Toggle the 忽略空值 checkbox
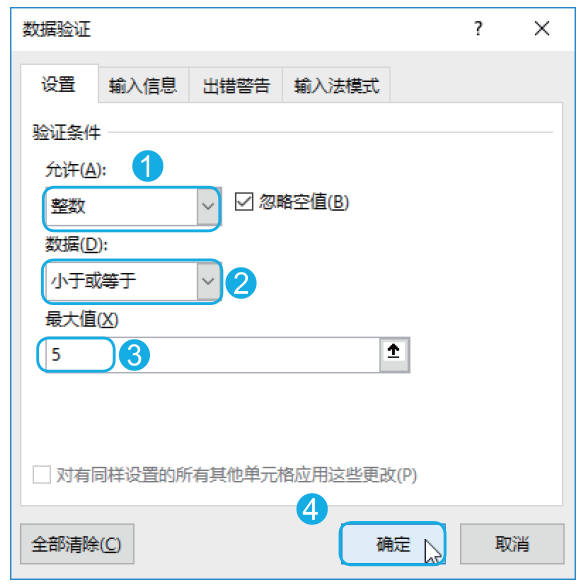This screenshot has width=583, height=587. 244,202
